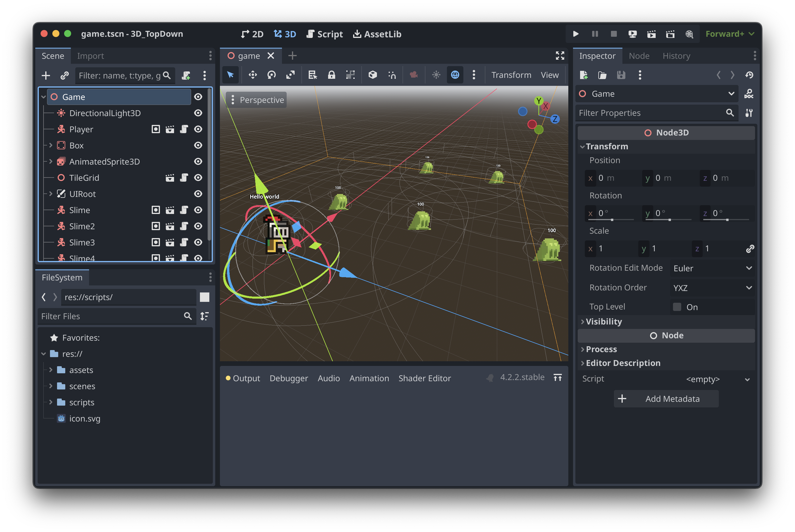
Task: Click the Add Metadata button
Action: pos(666,399)
